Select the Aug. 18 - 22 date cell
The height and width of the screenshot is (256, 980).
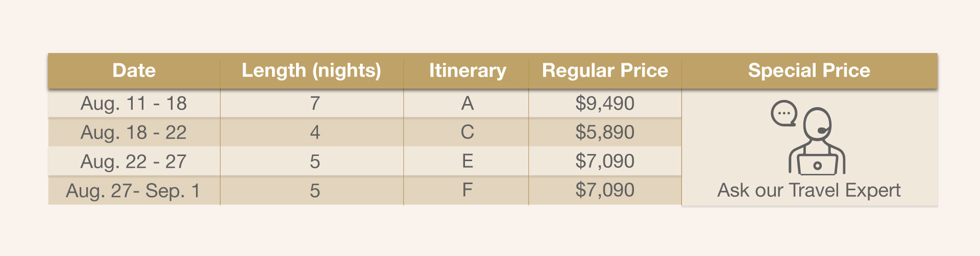coord(134,133)
